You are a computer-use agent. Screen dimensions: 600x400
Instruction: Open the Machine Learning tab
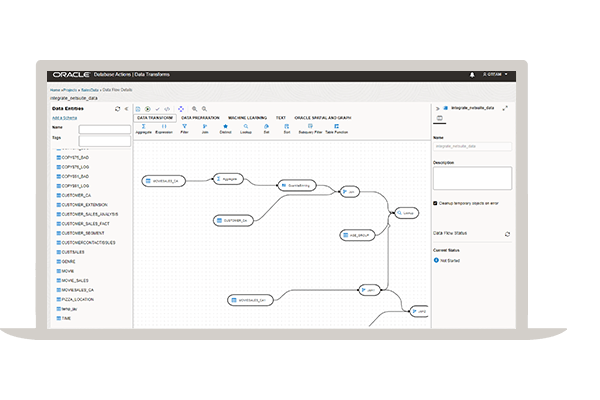248,117
